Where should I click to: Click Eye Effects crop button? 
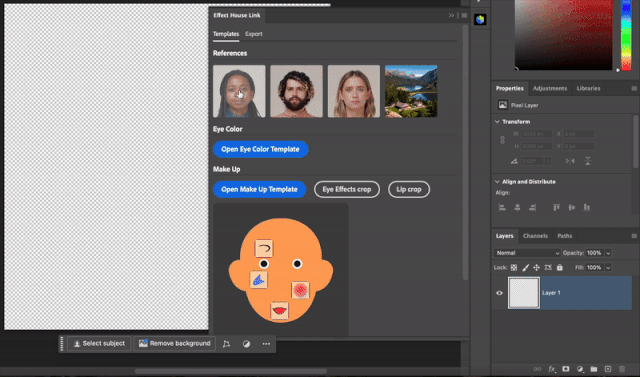347,189
